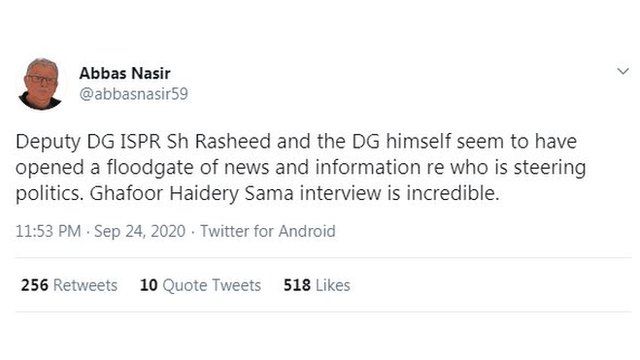This screenshot has width=640, height=360.
Task: View the 256 Retweets list
Action: tap(69, 285)
